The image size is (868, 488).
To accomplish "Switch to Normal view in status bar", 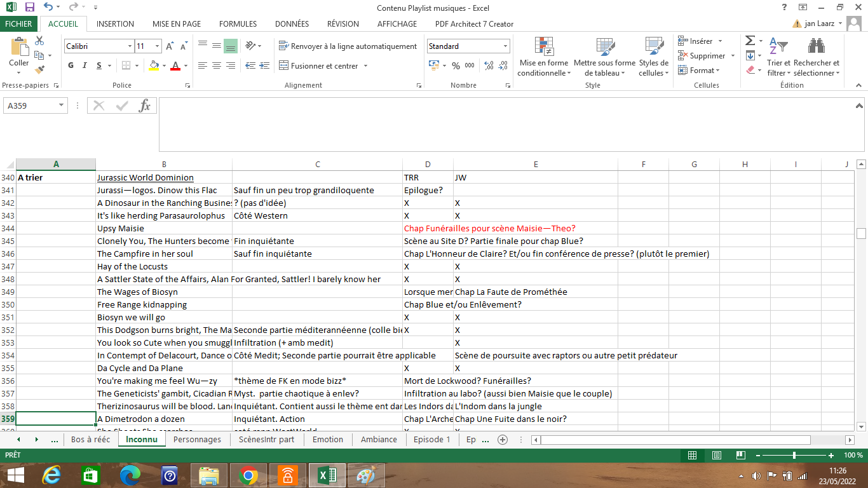I will [692, 456].
